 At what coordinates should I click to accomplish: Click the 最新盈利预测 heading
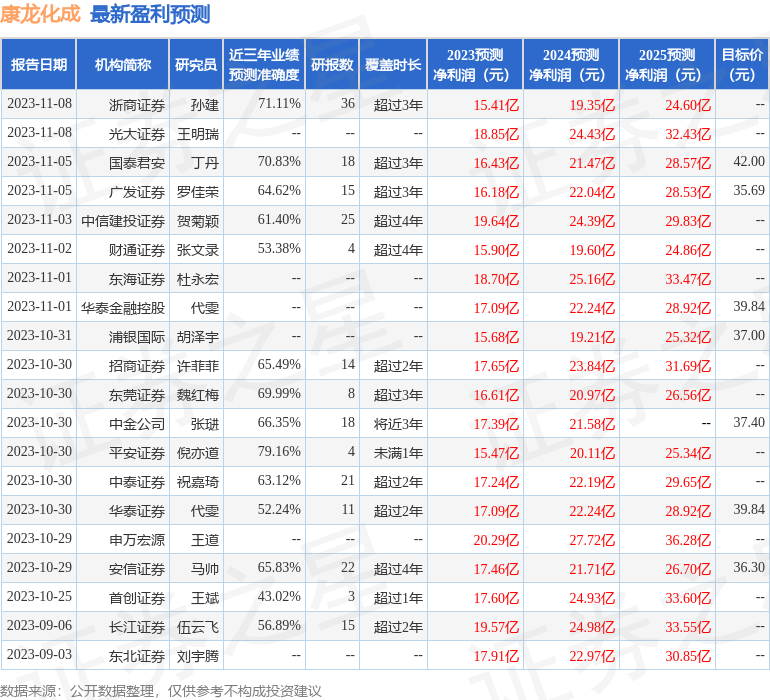click(x=150, y=14)
